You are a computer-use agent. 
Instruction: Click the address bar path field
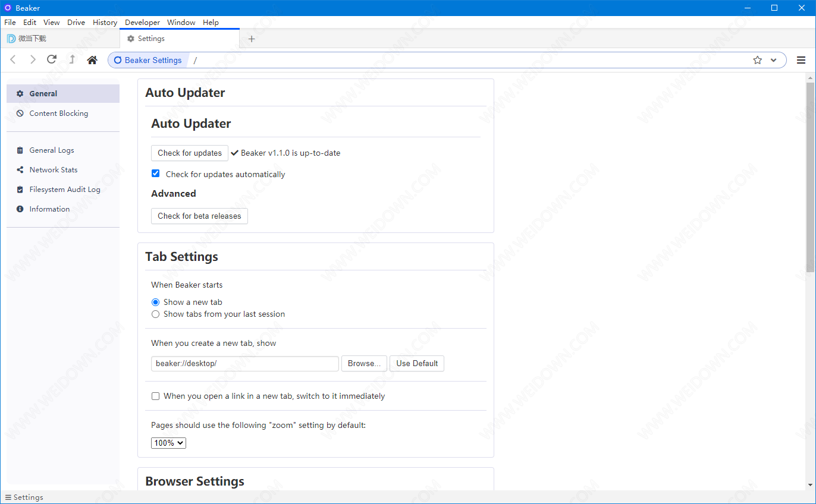tap(468, 60)
